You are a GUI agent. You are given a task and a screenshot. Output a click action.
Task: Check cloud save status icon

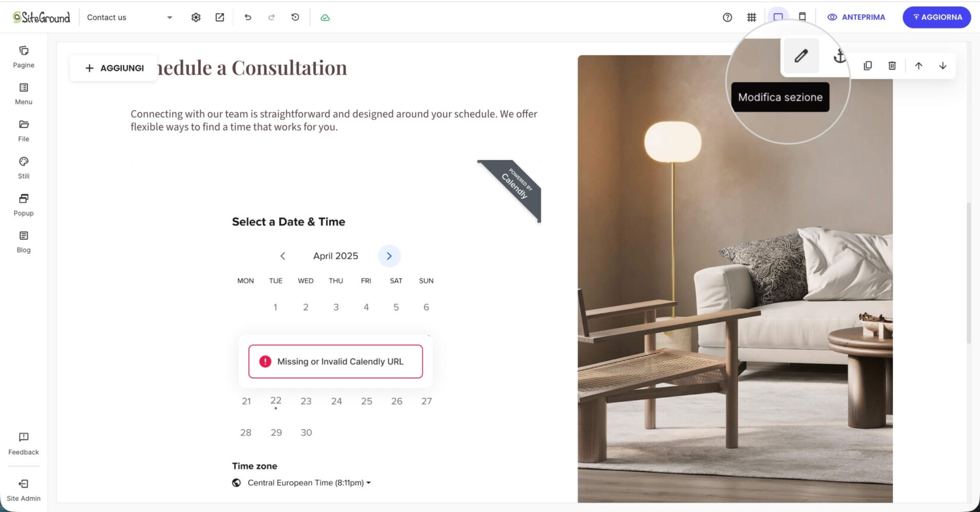(325, 17)
